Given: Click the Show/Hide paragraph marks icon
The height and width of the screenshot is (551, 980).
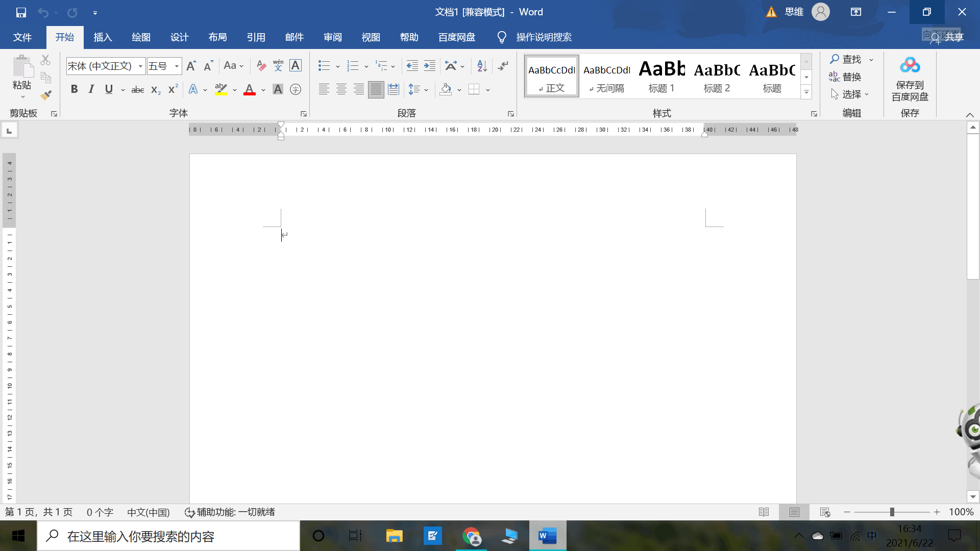Looking at the screenshot, I should [503, 66].
